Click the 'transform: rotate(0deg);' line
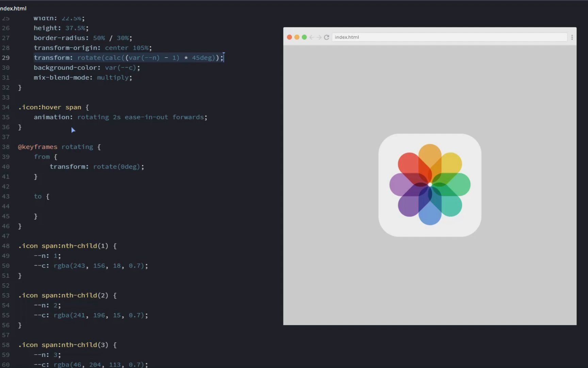 click(x=97, y=167)
